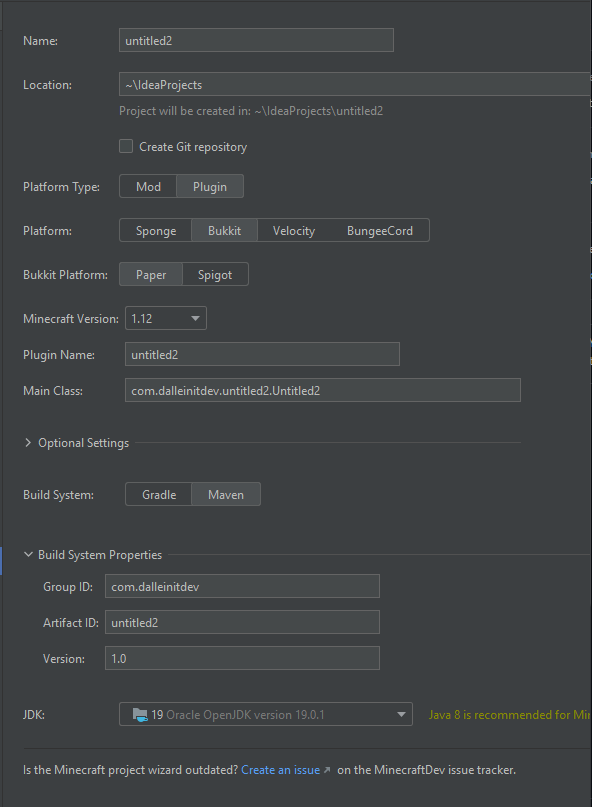Select Maven build system
592x807 pixels.
226,494
